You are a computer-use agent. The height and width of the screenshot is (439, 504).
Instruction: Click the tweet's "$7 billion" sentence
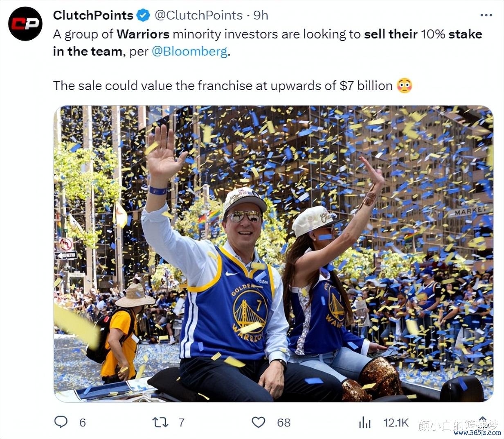[x=223, y=86]
